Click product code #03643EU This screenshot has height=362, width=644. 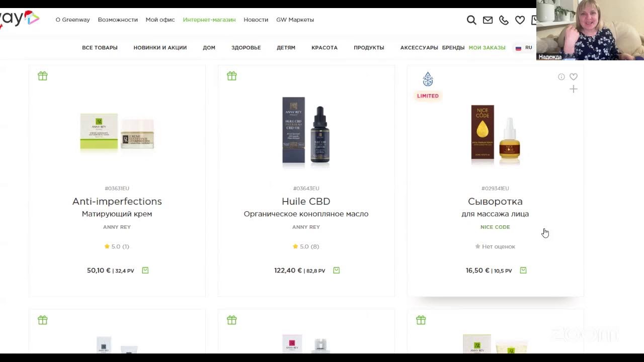(x=306, y=189)
